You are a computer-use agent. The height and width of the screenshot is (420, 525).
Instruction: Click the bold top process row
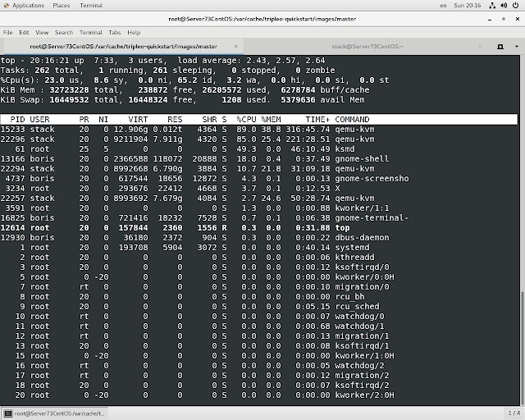[258, 228]
